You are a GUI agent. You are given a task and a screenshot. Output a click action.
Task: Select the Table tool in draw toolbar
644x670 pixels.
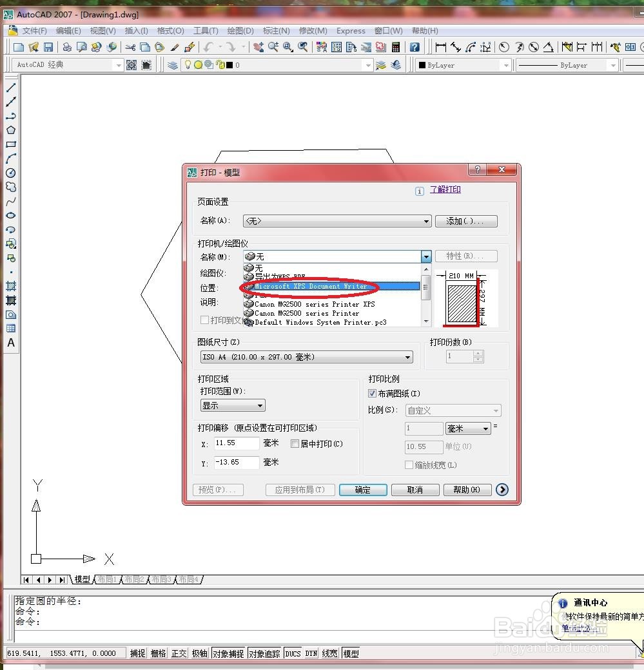(x=11, y=328)
